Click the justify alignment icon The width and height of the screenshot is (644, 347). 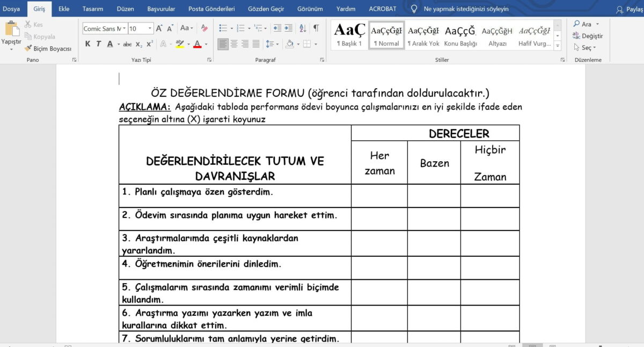(256, 44)
